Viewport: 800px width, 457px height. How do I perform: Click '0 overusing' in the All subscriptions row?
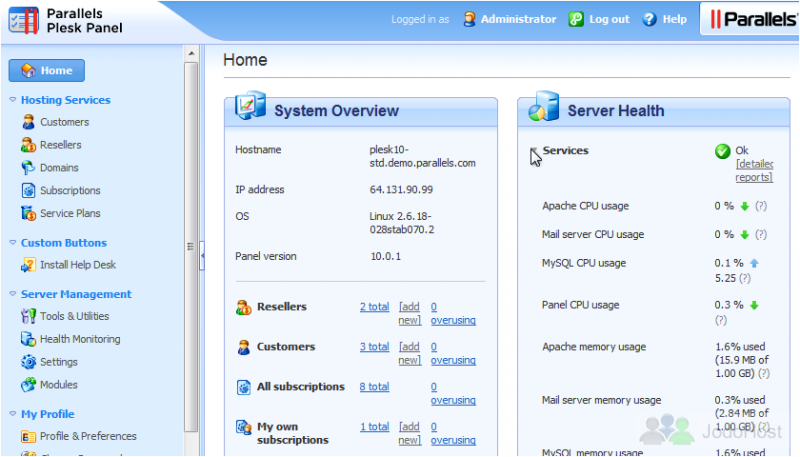(453, 393)
